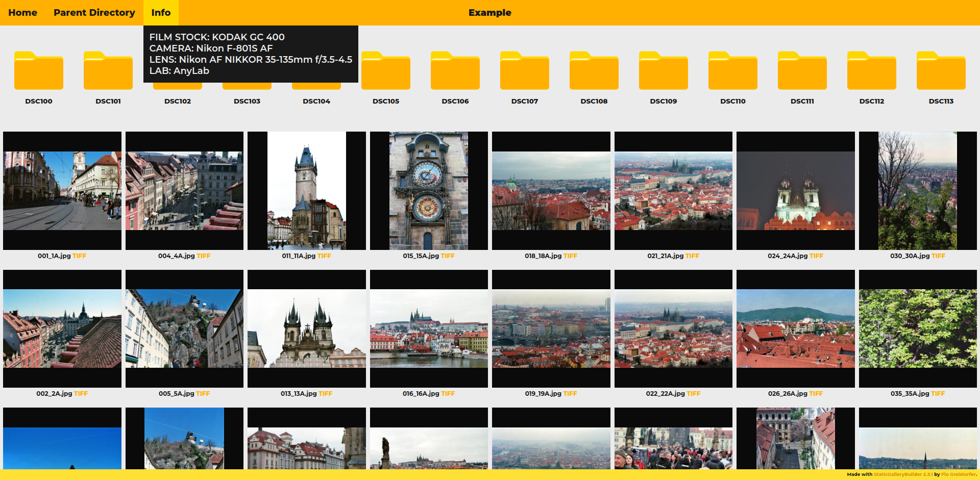The width and height of the screenshot is (980, 480).
Task: Open astronomical clock thumbnail 015_15A
Action: 429,191
